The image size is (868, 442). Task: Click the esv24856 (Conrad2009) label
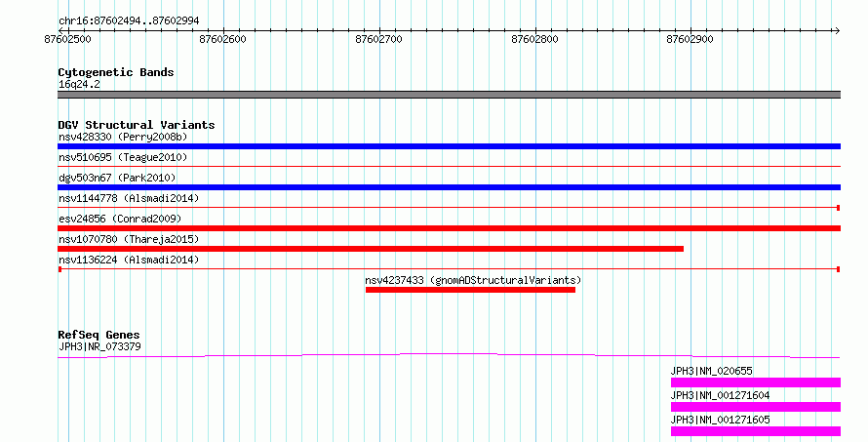(120, 219)
